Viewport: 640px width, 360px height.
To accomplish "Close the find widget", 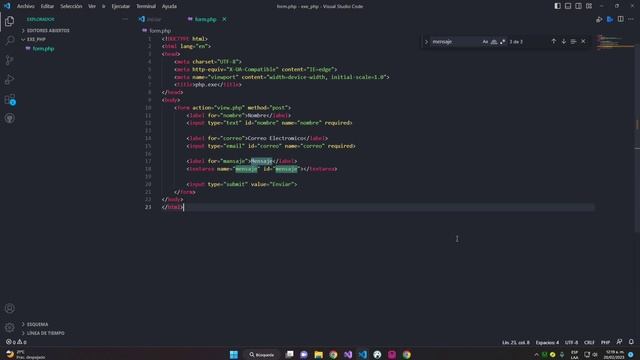I will click(583, 41).
